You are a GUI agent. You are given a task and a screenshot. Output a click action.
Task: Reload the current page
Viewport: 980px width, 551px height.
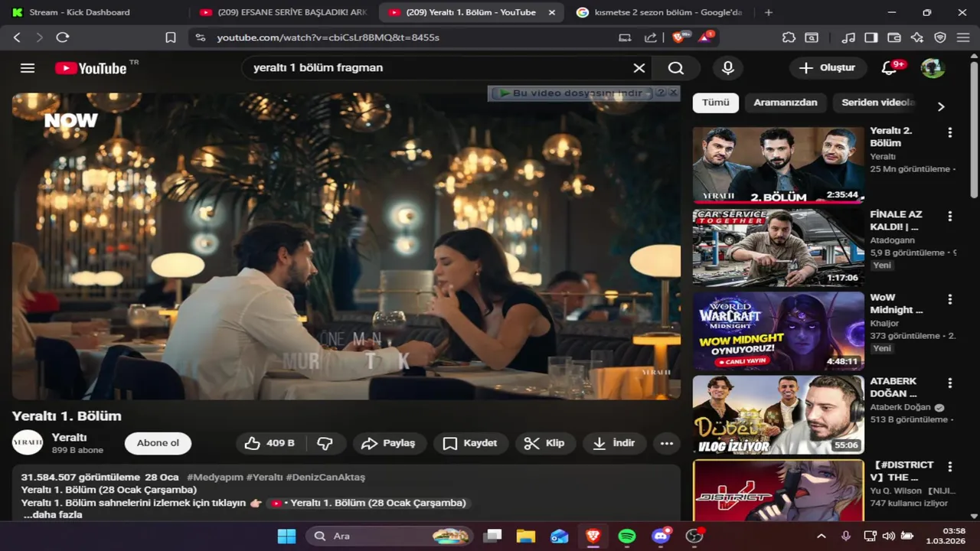63,37
